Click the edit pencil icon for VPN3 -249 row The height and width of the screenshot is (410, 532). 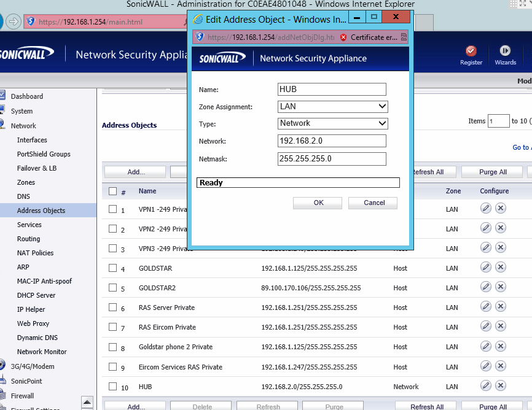point(486,247)
